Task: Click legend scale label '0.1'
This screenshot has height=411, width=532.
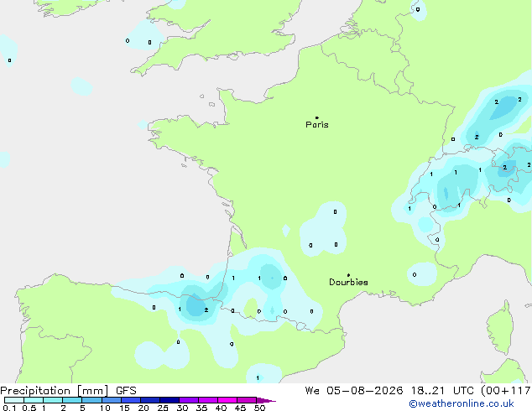Action: tap(9, 408)
